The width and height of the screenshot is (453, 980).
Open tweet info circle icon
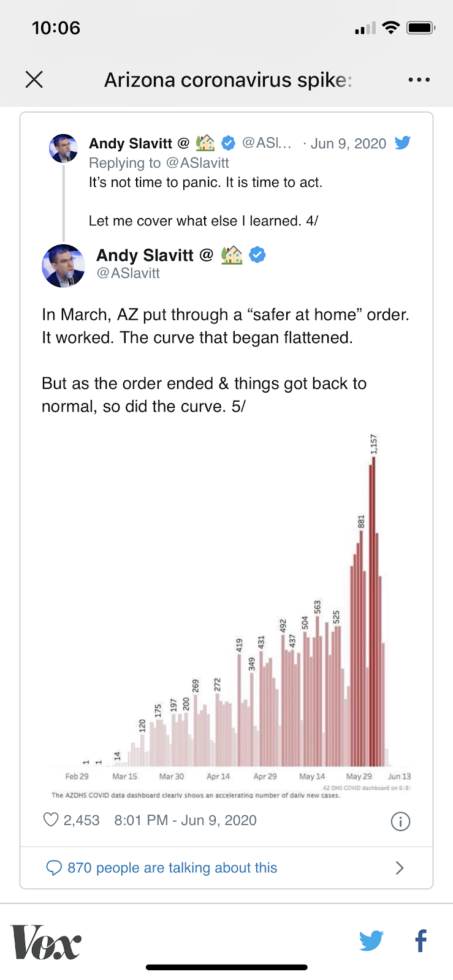[x=400, y=821]
